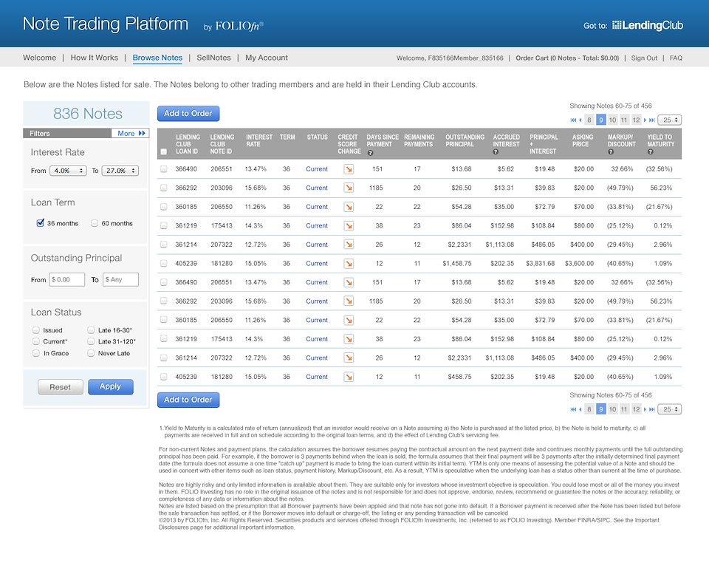Viewport: 709px width, 588px height.
Task: Jump to first page using top pagination
Action: pyautogui.click(x=574, y=120)
